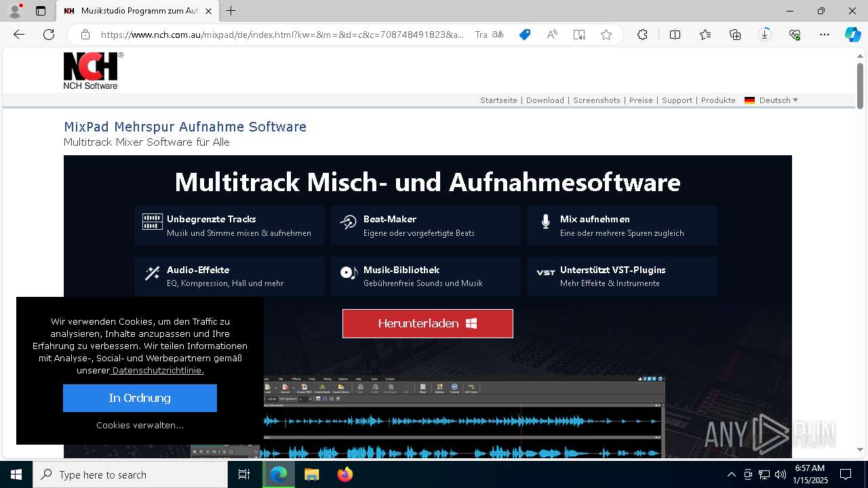The height and width of the screenshot is (488, 868).
Task: Click the MixPad Mehrspur Aufnahme Software heading
Action: coord(185,127)
